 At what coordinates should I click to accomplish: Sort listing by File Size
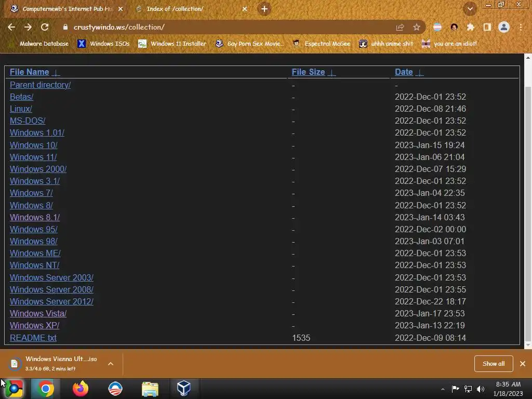309,72
